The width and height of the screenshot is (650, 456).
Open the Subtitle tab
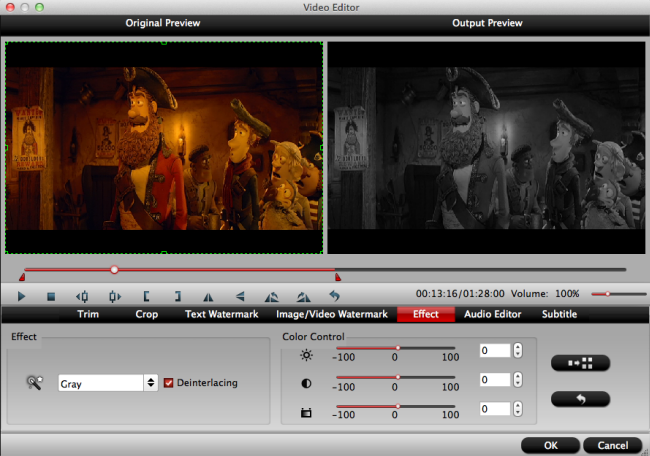tap(559, 314)
